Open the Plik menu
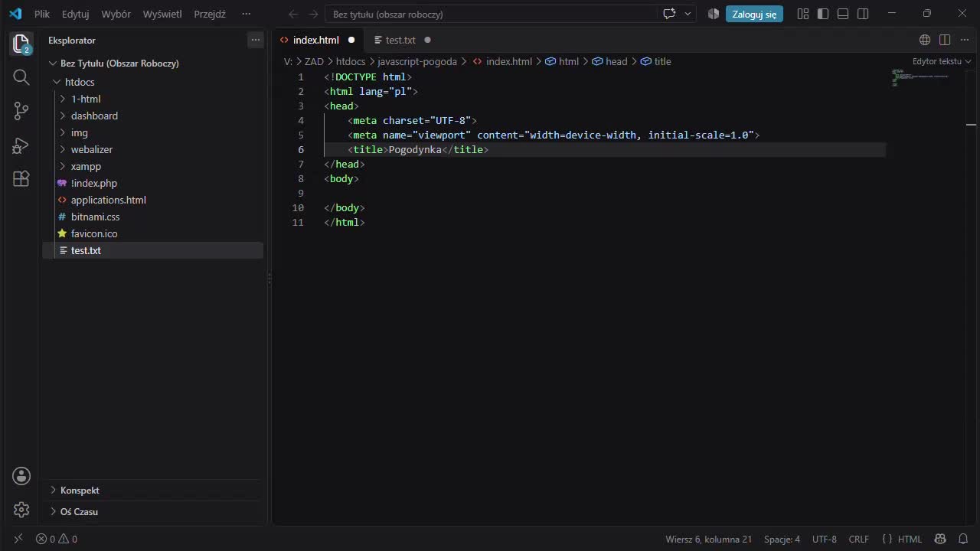 point(42,14)
